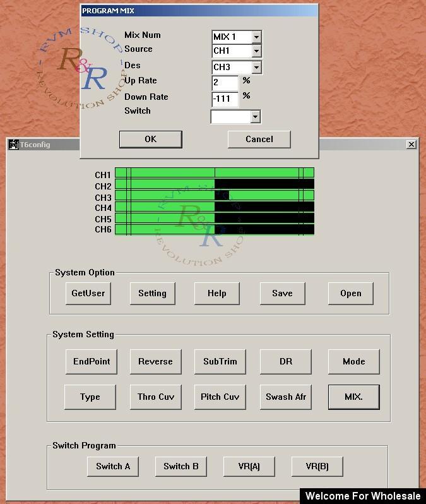Open the Reverse channel settings

(155, 362)
